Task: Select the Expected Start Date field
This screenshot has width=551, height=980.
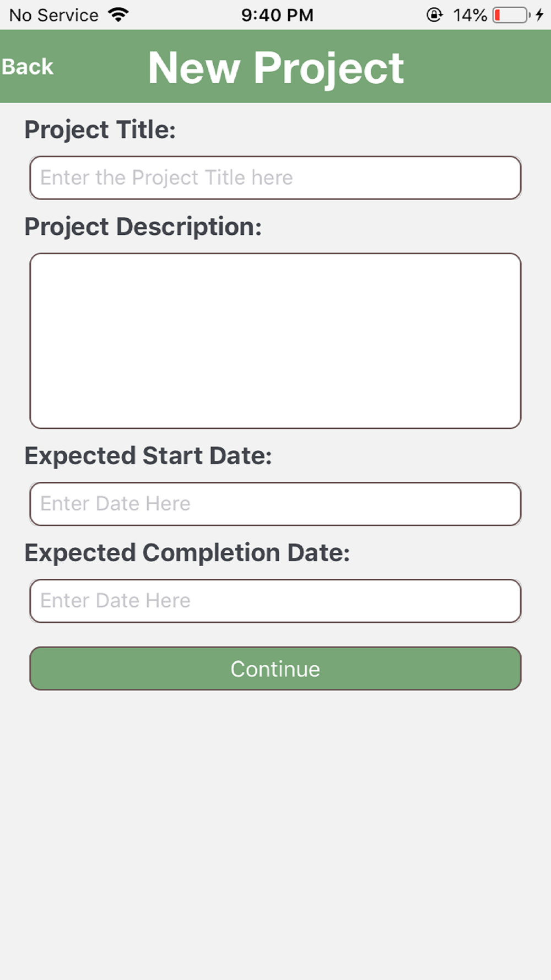Action: point(275,504)
